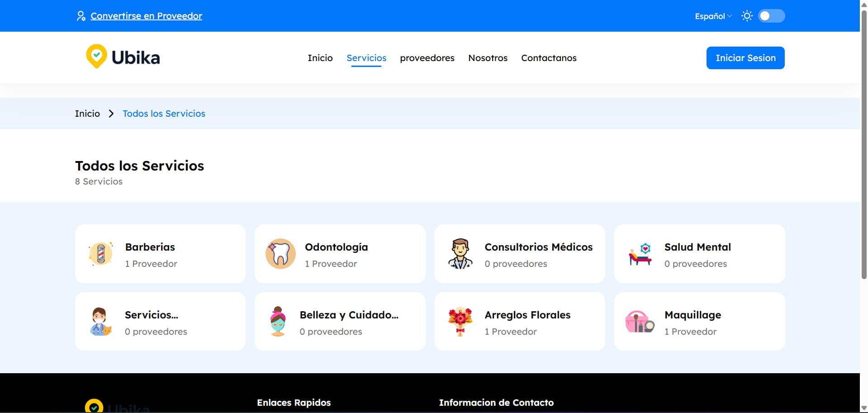Click the barber pole icon for Barberias
Viewport: 868px width, 413px height.
pyautogui.click(x=101, y=254)
